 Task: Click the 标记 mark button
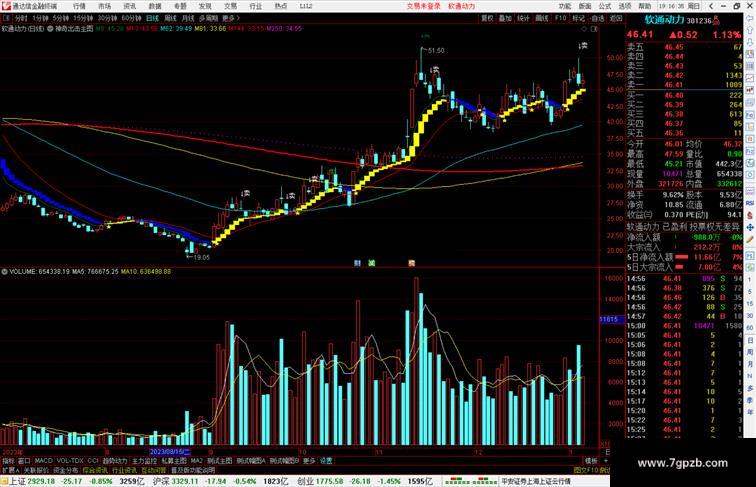[578, 18]
